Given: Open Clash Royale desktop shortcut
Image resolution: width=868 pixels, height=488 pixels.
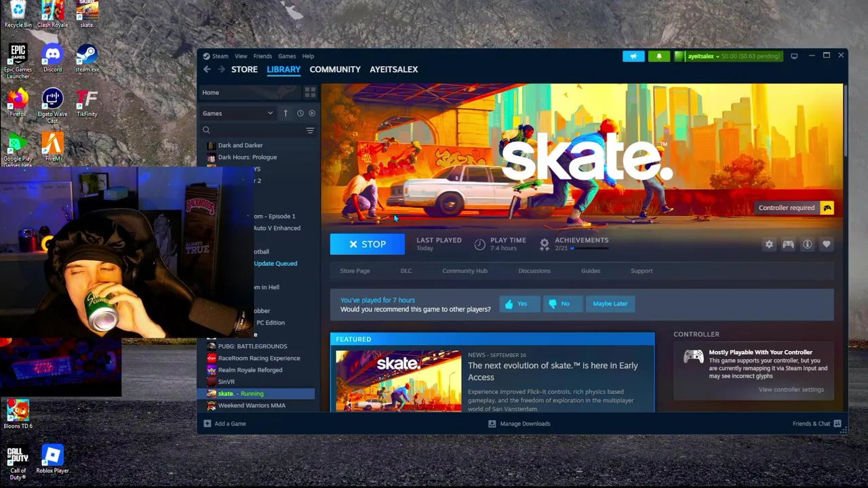Looking at the screenshot, I should click(x=52, y=14).
